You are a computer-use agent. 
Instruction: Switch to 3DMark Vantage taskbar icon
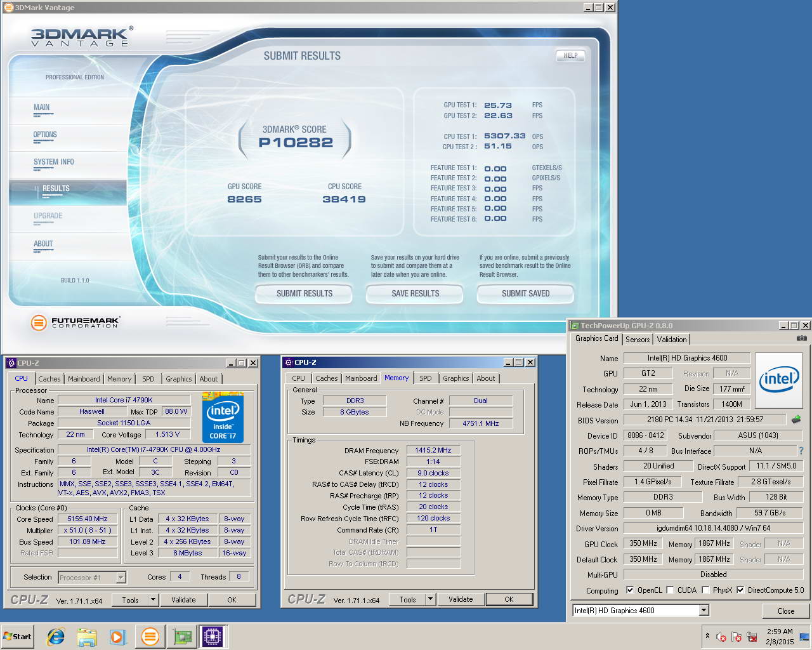(150, 636)
